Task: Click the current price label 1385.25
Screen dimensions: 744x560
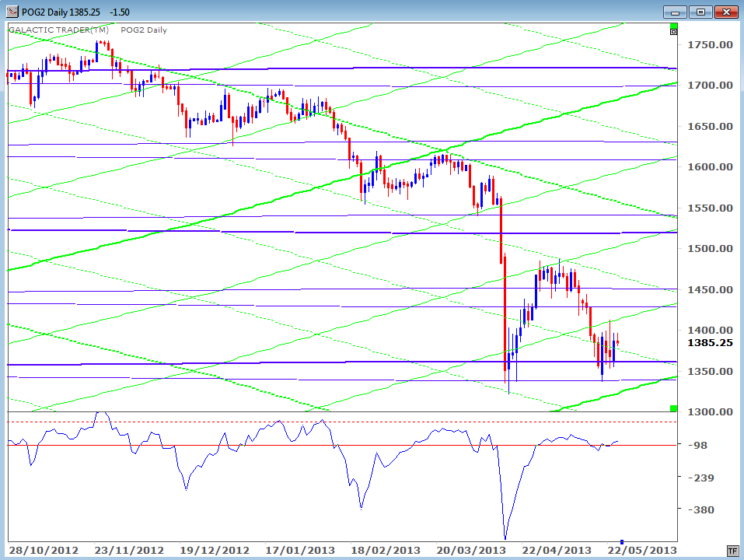Action: [710, 343]
